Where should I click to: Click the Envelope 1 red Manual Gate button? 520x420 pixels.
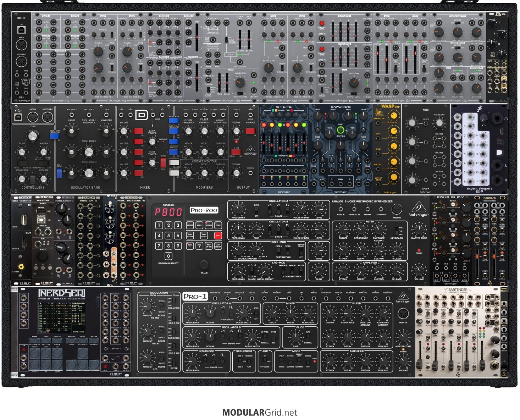click(x=322, y=23)
